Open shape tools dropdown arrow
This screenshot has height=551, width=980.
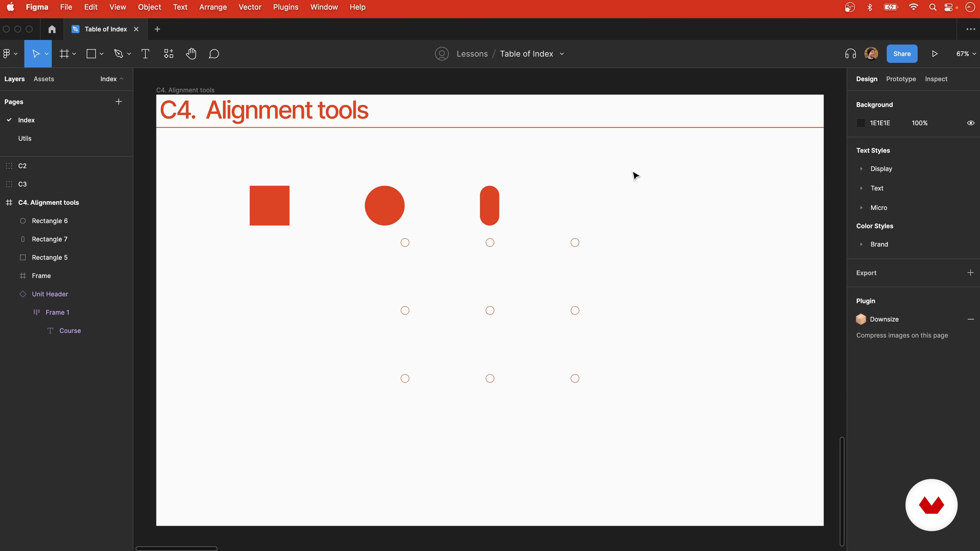coord(102,54)
